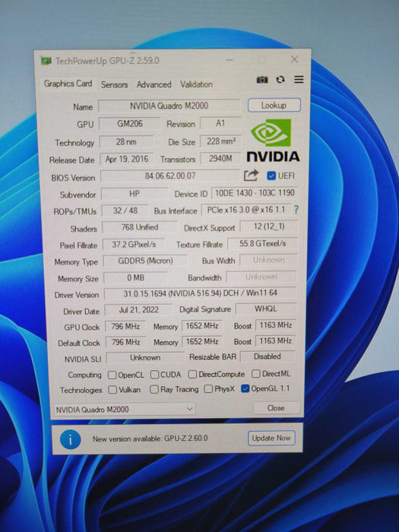Switch to the Sensors tab
This screenshot has height=532, width=399.
tap(114, 84)
